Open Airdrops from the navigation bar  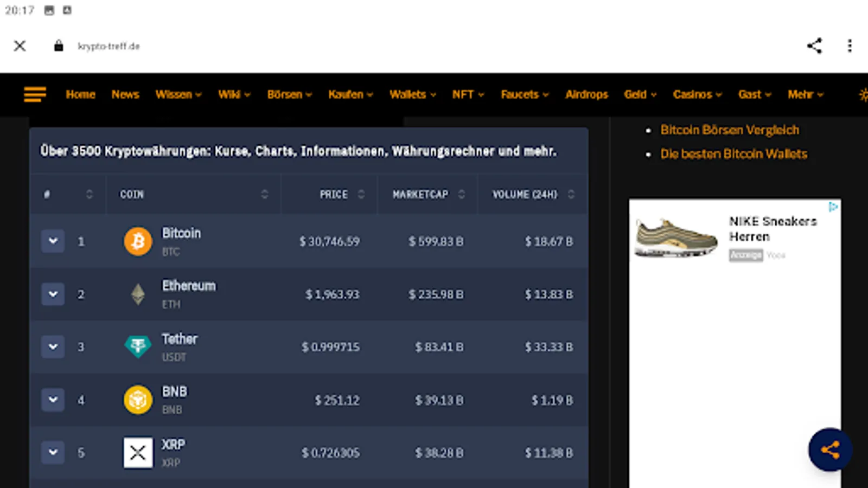tap(586, 94)
